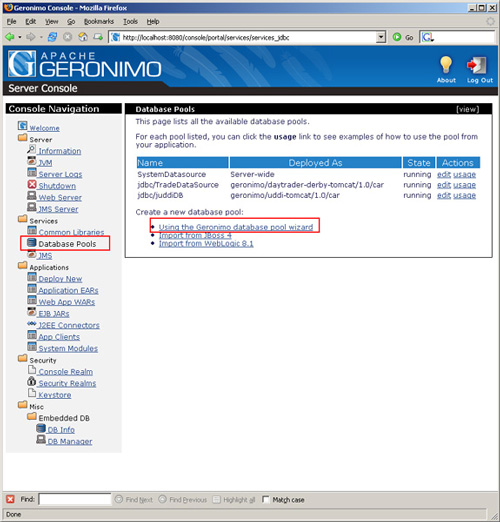The image size is (500, 522).
Task: Open the Forward button history dropdown arrow
Action: pos(41,37)
